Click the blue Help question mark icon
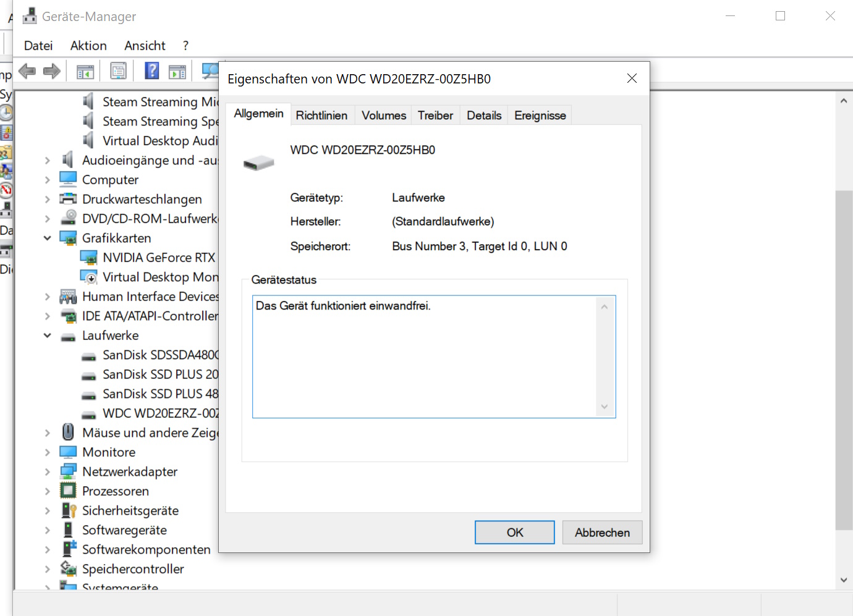Screen dimensions: 853x616 (151, 71)
